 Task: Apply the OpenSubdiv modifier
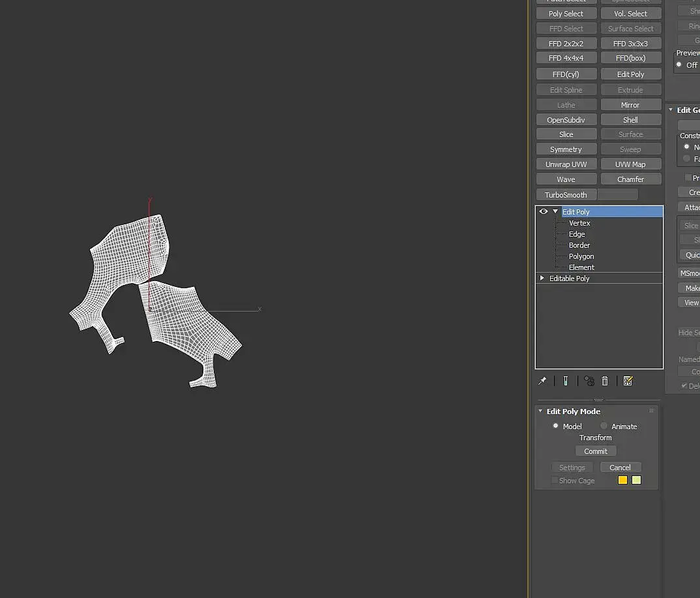coord(566,120)
